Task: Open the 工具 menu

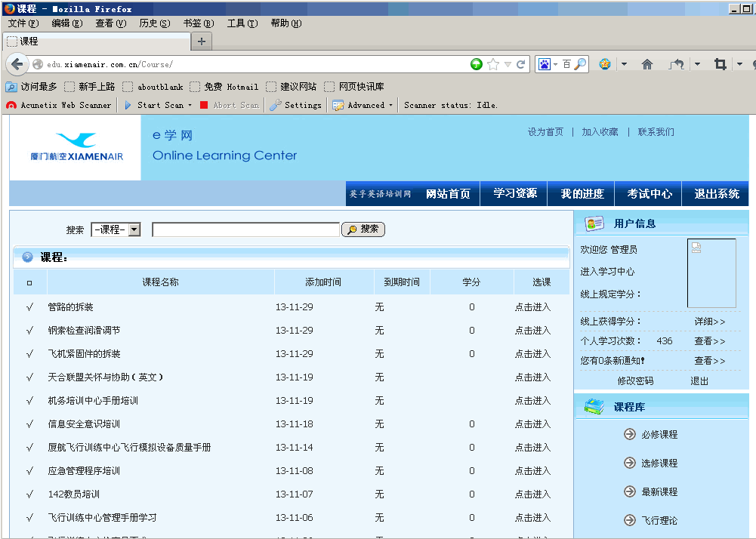Action: [242, 23]
